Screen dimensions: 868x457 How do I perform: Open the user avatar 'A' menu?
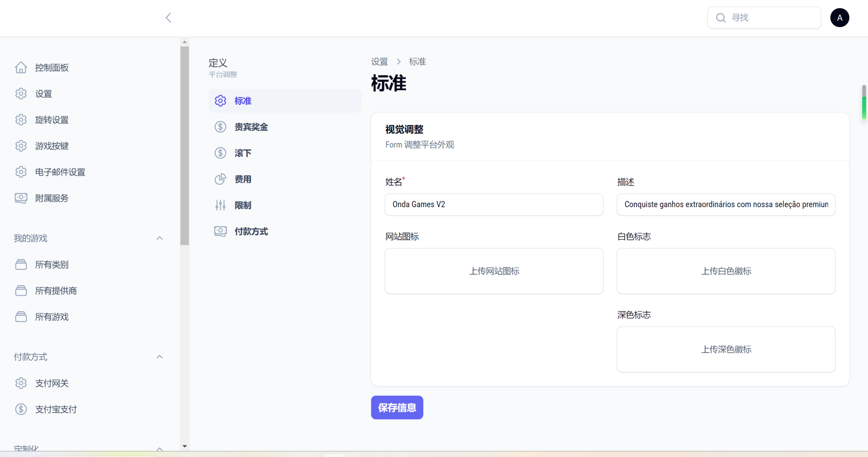[x=839, y=18]
